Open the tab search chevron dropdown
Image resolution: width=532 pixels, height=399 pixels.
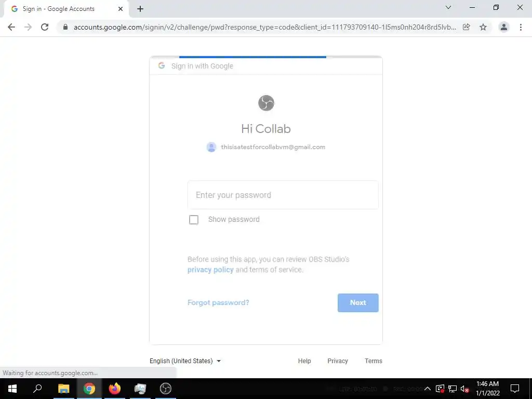(448, 7)
